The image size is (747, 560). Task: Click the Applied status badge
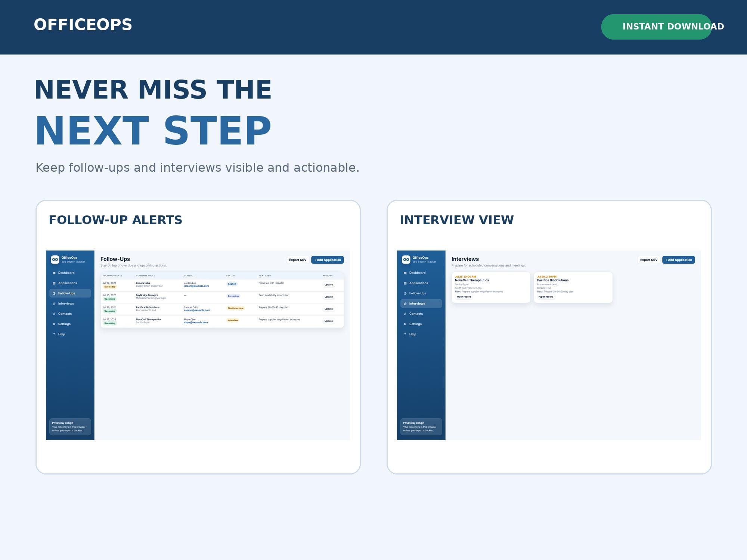(232, 284)
